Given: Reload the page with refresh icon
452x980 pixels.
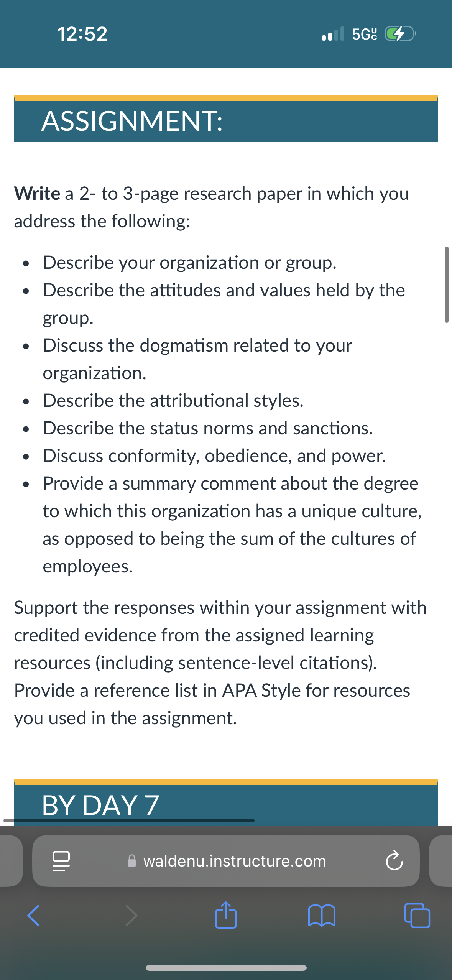Looking at the screenshot, I should 394,861.
